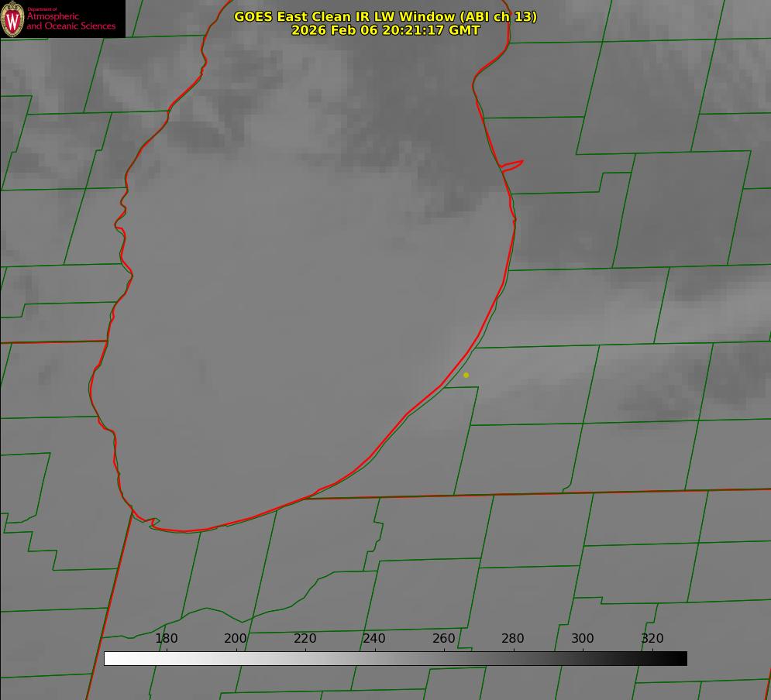Viewport: 771px width, 700px height.
Task: Click the GOES East Clean IR title text
Action: click(385, 17)
